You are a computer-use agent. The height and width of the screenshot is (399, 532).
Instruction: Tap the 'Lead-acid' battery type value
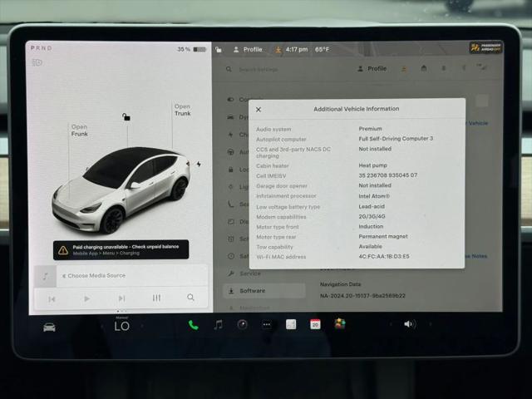pyautogui.click(x=372, y=206)
